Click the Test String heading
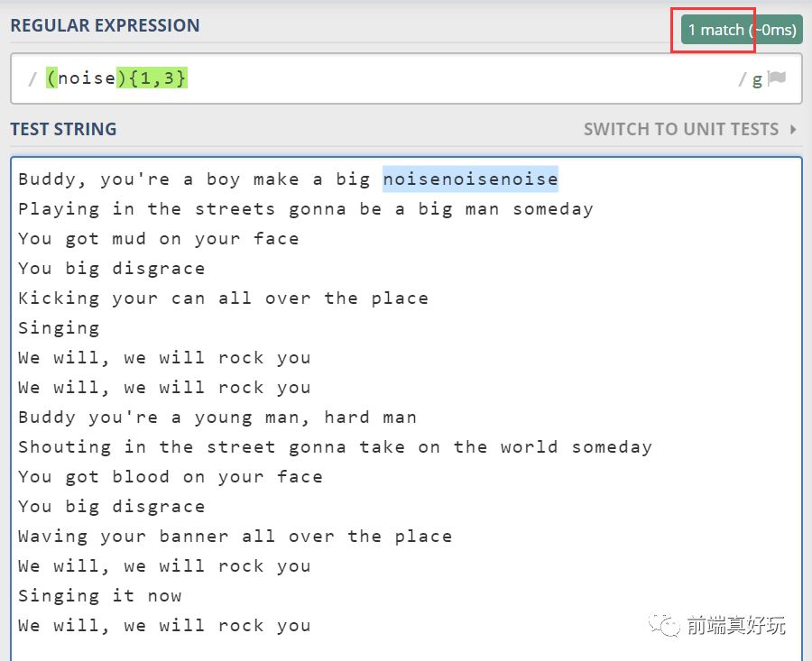The image size is (812, 661). coord(64,129)
